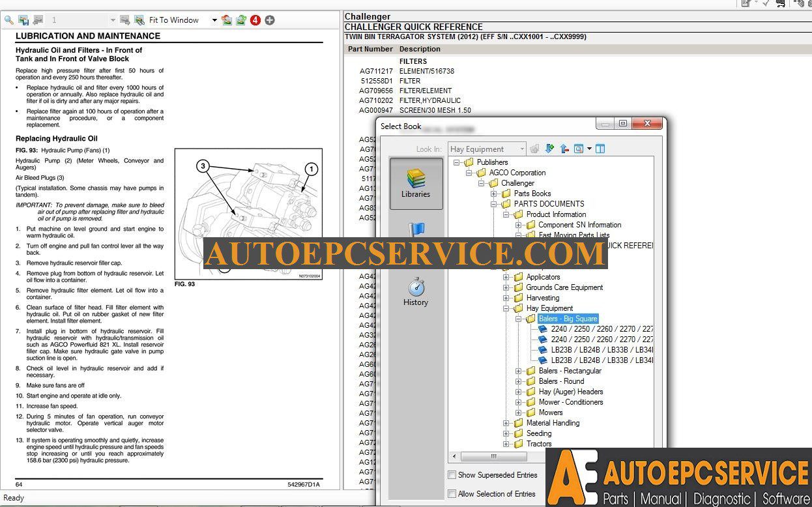Expand Material Handling folder
The width and height of the screenshot is (812, 507).
(x=507, y=423)
